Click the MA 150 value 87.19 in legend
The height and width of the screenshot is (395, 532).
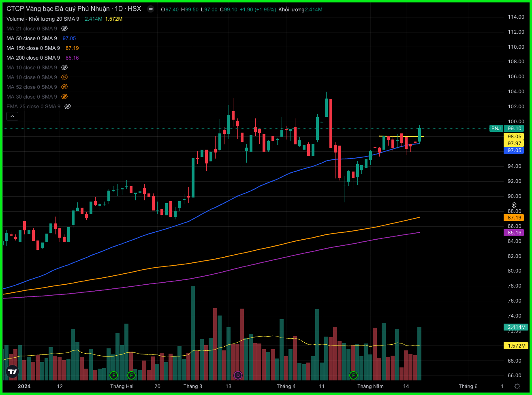72,48
